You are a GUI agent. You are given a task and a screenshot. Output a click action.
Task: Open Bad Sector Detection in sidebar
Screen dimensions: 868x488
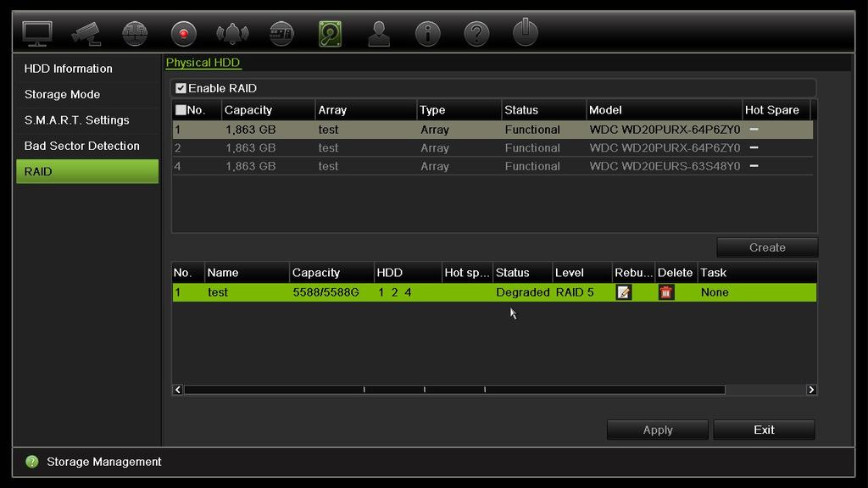(x=87, y=146)
